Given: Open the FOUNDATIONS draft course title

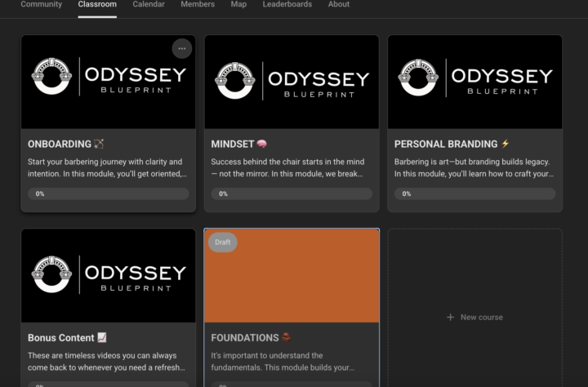Looking at the screenshot, I should [245, 338].
